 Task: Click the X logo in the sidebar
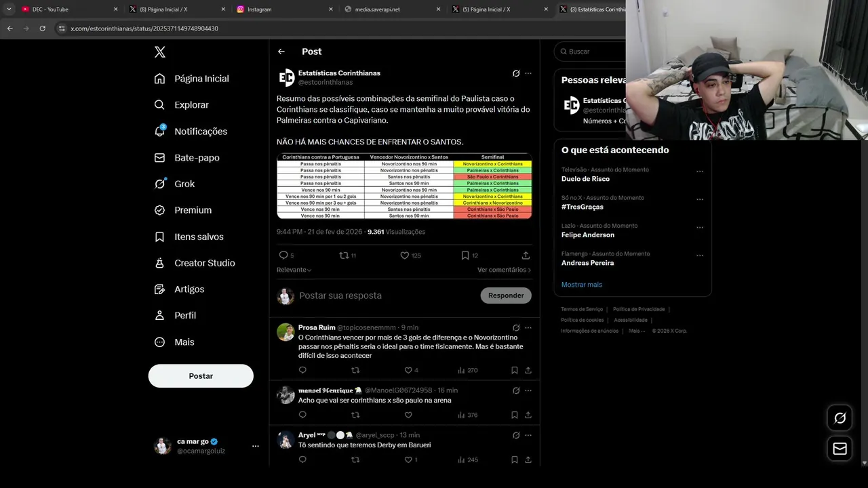click(x=159, y=52)
